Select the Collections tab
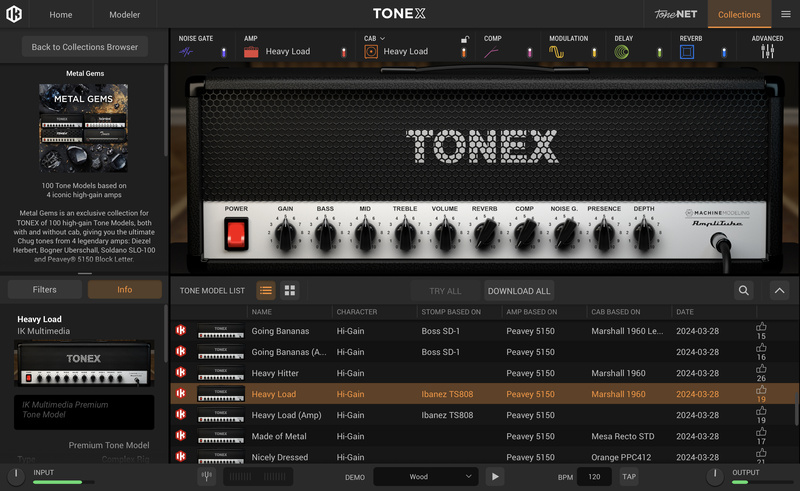Image resolution: width=800 pixels, height=491 pixels. 739,14
